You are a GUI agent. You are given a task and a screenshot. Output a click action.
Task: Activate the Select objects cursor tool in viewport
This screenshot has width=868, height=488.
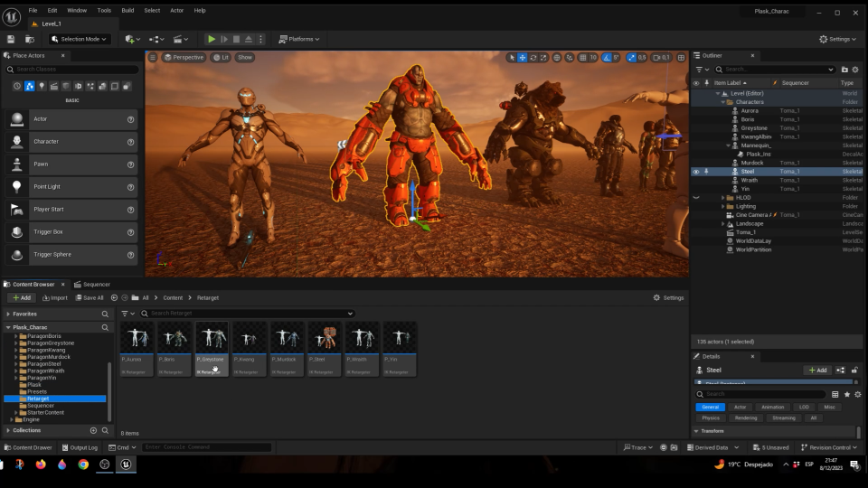(512, 58)
